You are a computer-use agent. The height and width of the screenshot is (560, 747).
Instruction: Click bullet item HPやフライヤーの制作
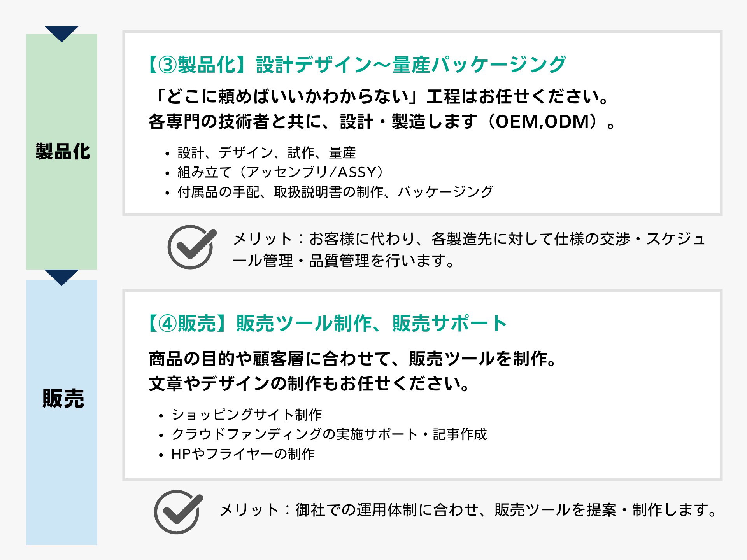pyautogui.click(x=243, y=454)
